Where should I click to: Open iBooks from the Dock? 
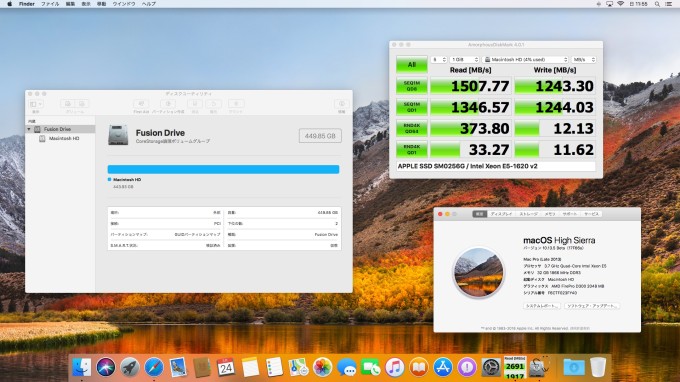point(418,367)
